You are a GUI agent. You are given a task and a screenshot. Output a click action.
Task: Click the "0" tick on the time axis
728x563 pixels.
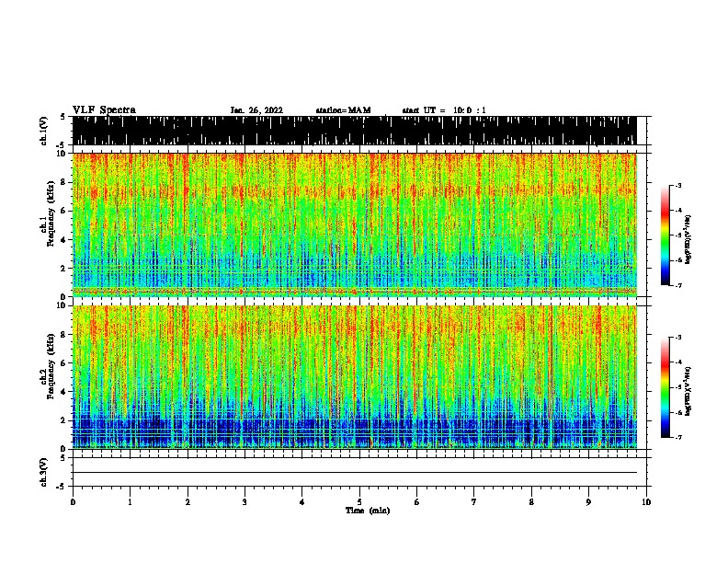73,502
